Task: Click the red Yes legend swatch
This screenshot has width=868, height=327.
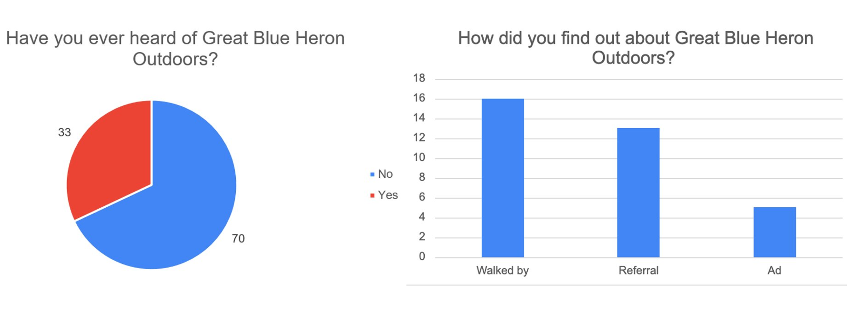Action: (372, 195)
